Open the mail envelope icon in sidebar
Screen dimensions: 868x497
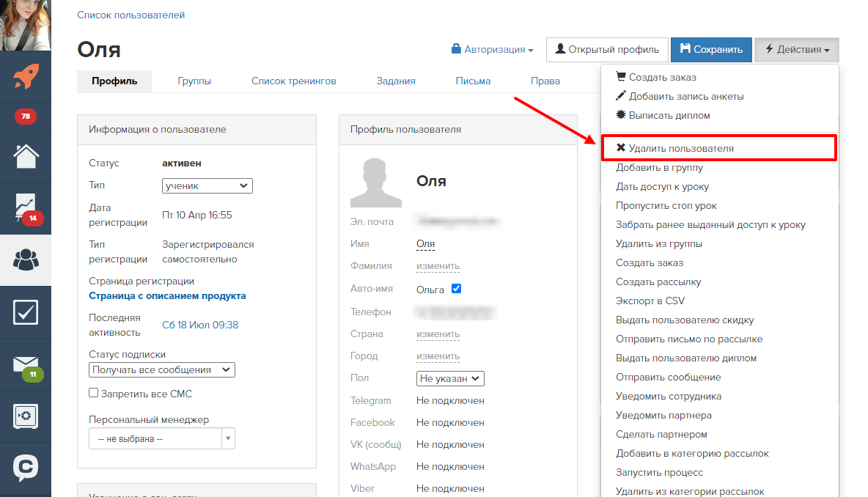pos(26,365)
